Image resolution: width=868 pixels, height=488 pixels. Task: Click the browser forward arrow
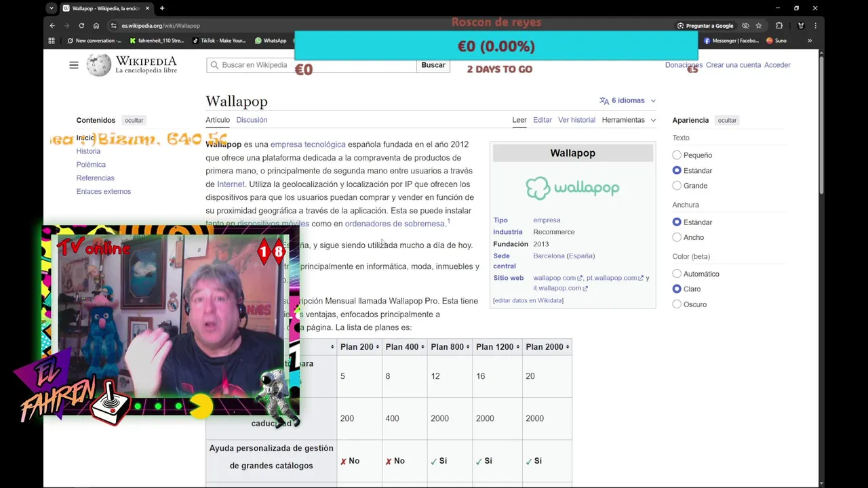click(66, 26)
